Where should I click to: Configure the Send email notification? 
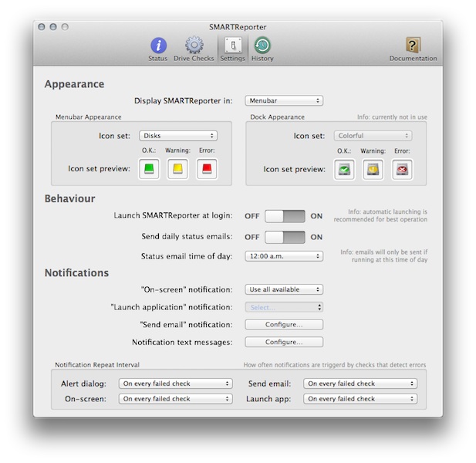pos(284,324)
